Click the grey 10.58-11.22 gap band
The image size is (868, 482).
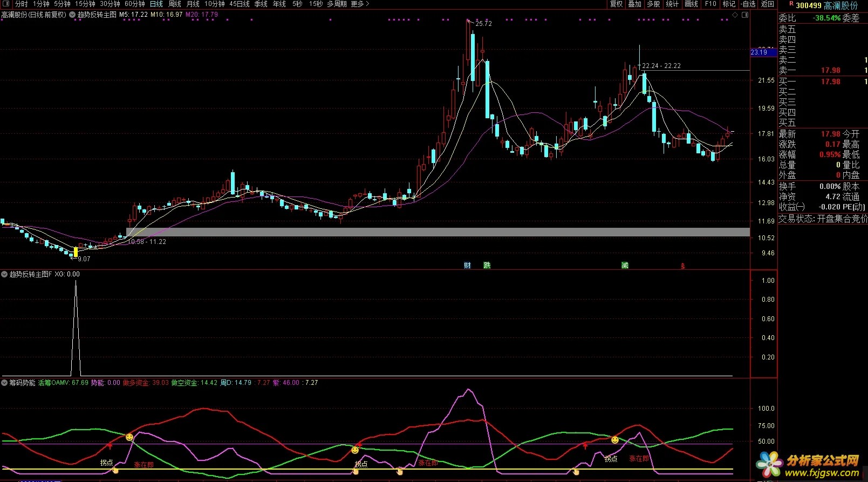438,232
